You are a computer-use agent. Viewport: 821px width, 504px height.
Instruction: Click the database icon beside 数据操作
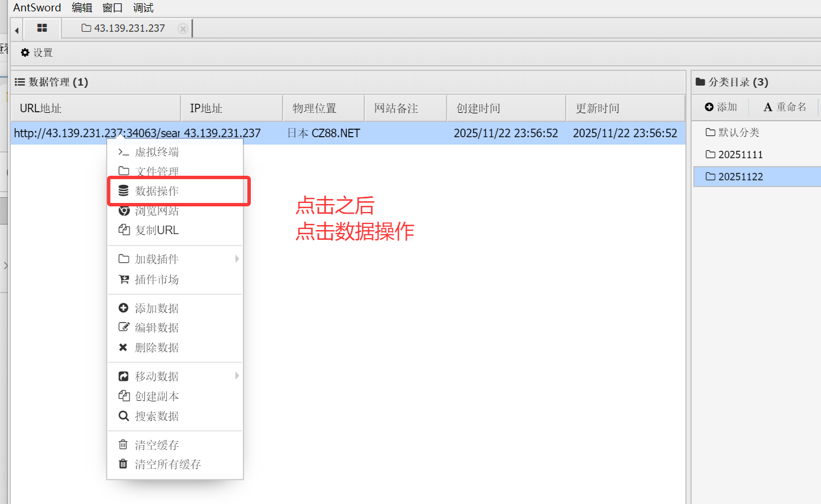pos(123,190)
